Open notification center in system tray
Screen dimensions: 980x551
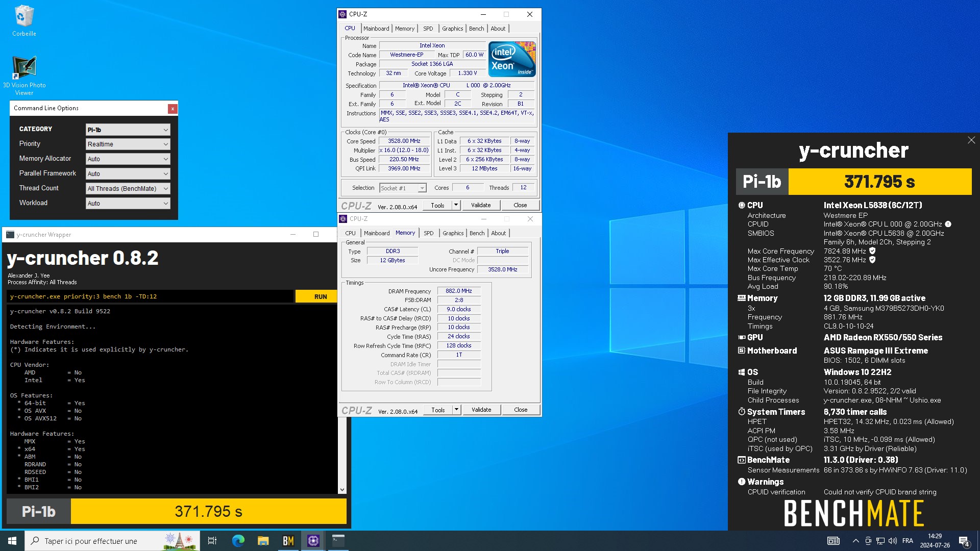pos(964,541)
